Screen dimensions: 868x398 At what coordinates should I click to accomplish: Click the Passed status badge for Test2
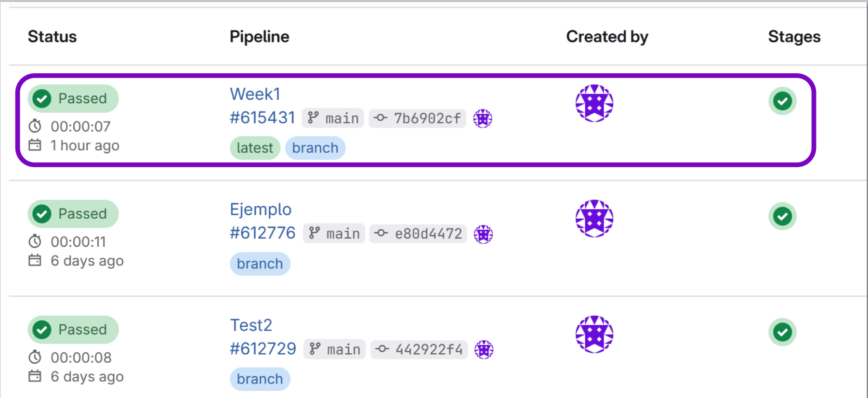[x=73, y=330]
